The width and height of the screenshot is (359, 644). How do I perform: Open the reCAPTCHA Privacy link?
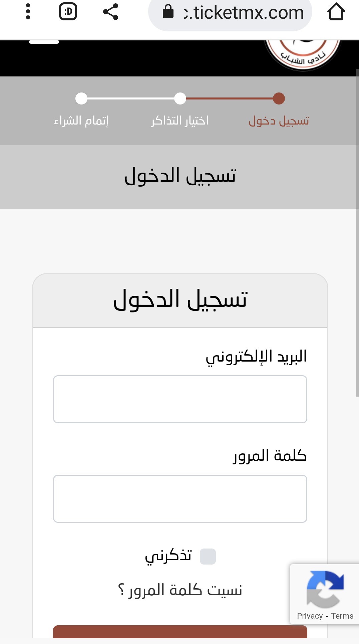(310, 616)
